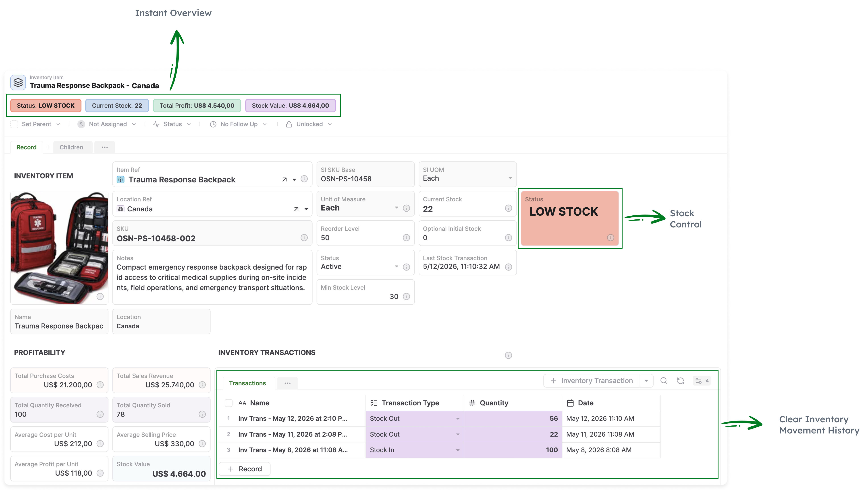The height and width of the screenshot is (491, 868).
Task: Open transactions filter settings icon
Action: pos(702,381)
